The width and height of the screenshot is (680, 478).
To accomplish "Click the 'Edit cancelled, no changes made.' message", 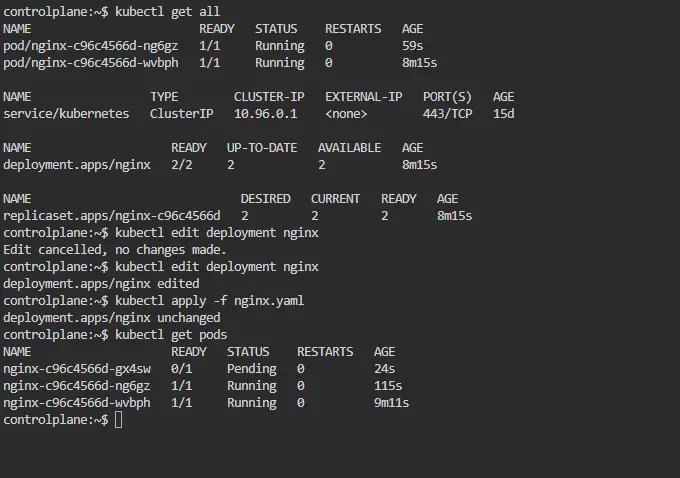I will pos(115,250).
